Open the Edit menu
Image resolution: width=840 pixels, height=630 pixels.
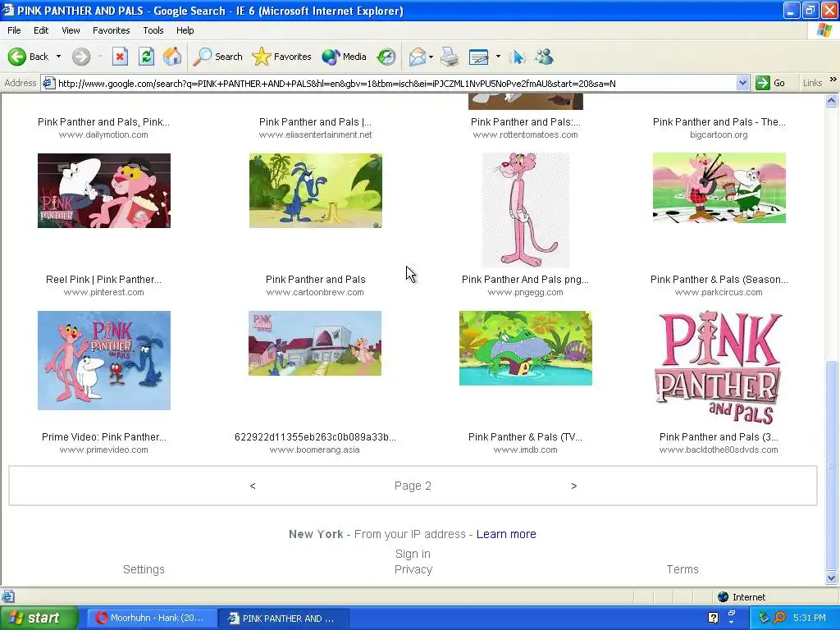pos(41,30)
